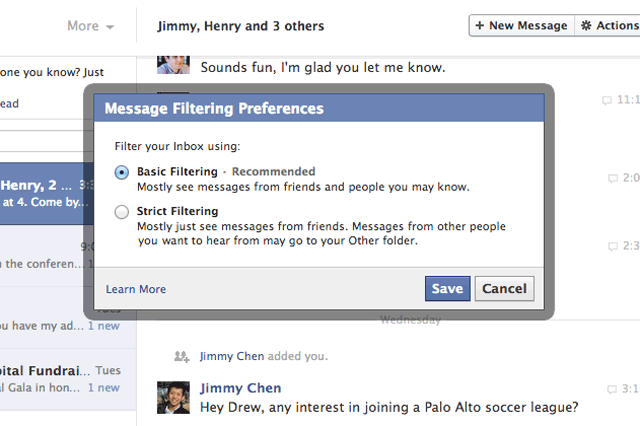Open the Learn More link
The height and width of the screenshot is (426, 640).
pyautogui.click(x=136, y=290)
